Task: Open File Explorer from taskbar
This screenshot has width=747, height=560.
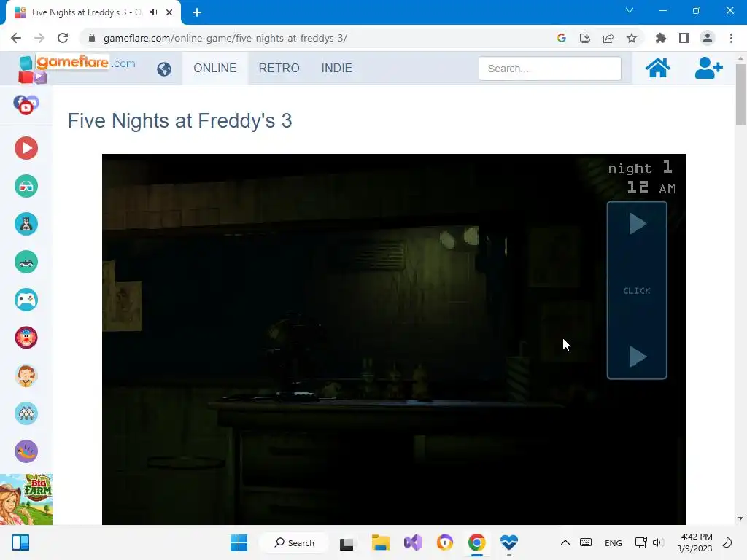Action: (380, 542)
